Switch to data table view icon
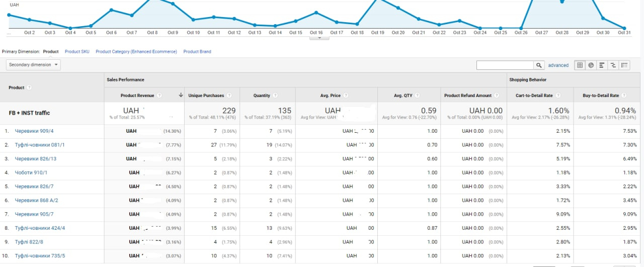 pyautogui.click(x=580, y=65)
